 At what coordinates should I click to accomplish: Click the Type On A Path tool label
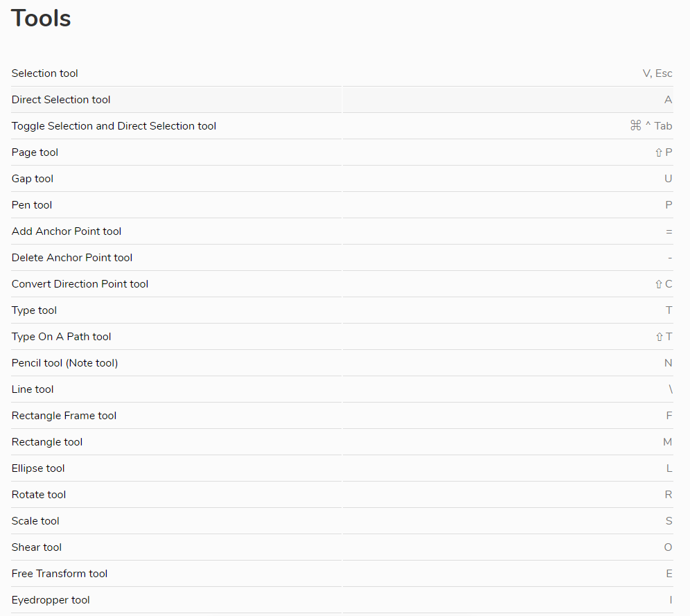61,337
